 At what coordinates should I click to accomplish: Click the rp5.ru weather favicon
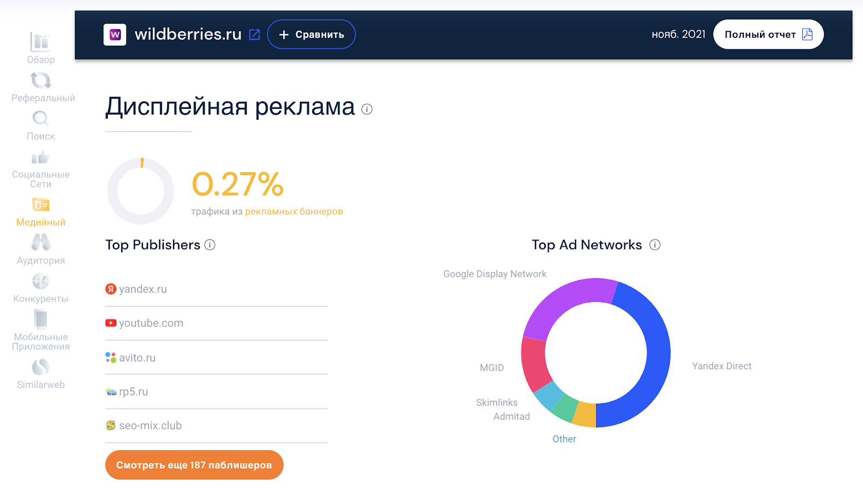[111, 392]
